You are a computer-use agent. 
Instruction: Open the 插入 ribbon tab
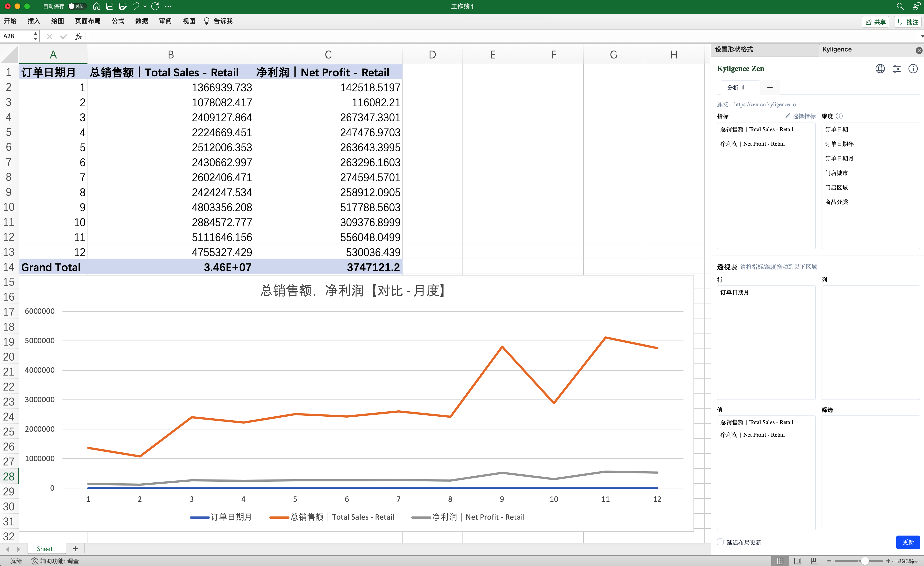pyautogui.click(x=33, y=21)
